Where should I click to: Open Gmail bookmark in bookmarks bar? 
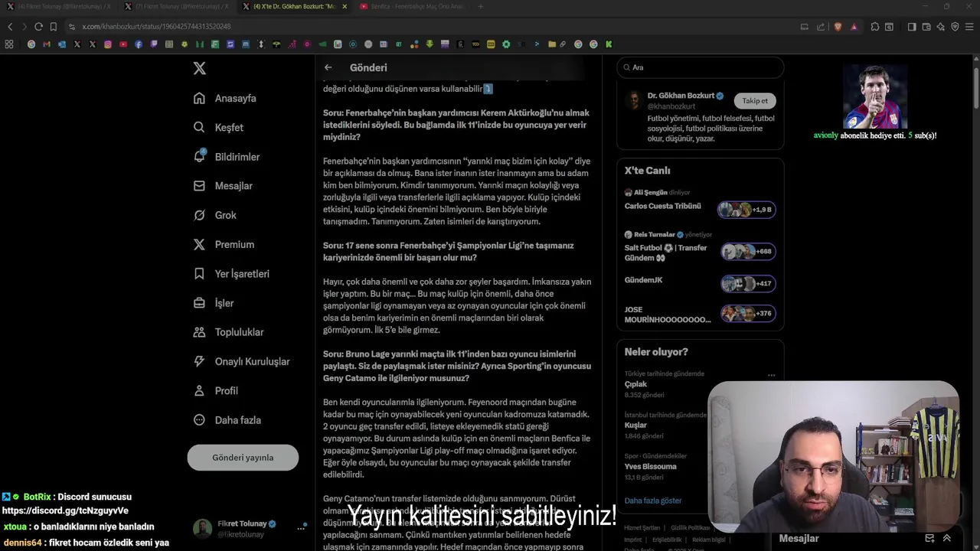click(x=47, y=44)
